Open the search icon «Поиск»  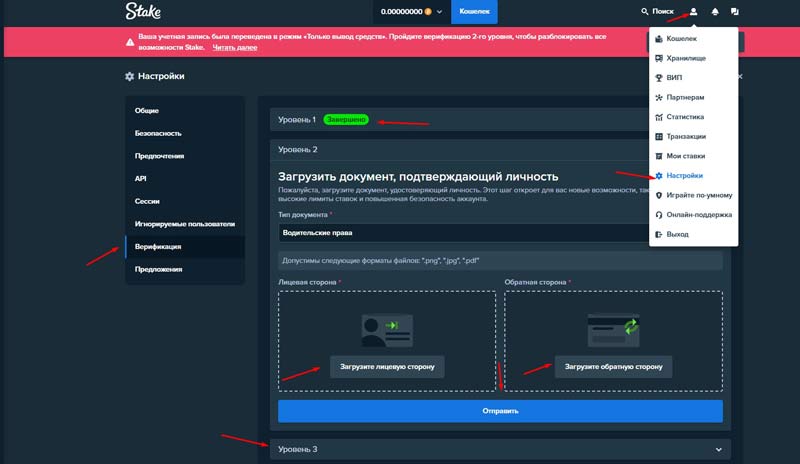(x=657, y=12)
